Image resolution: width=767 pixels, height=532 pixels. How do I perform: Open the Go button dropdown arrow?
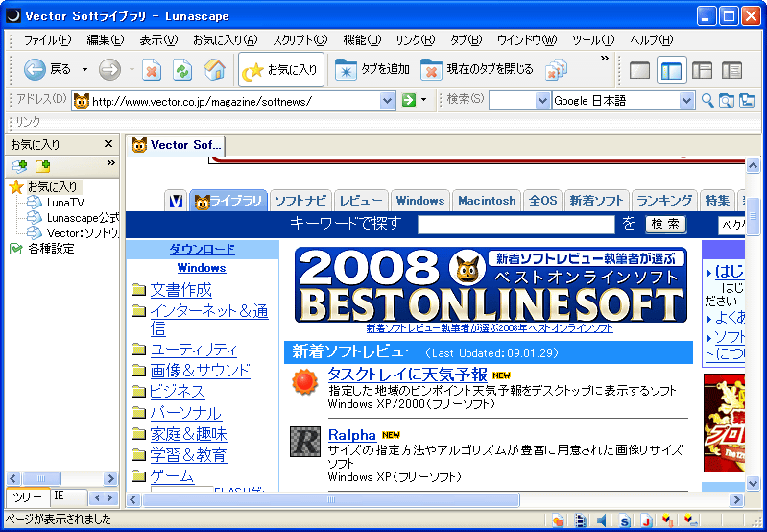click(423, 100)
